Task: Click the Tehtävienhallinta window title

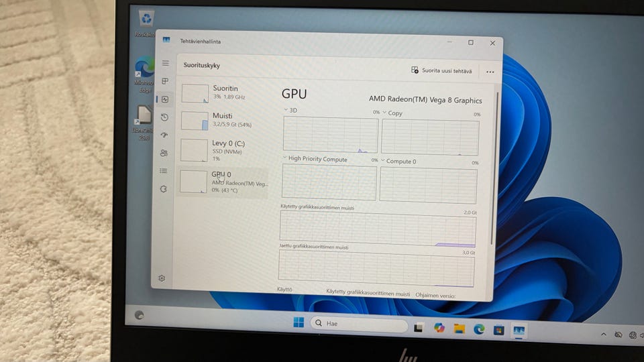Action: 201,42
